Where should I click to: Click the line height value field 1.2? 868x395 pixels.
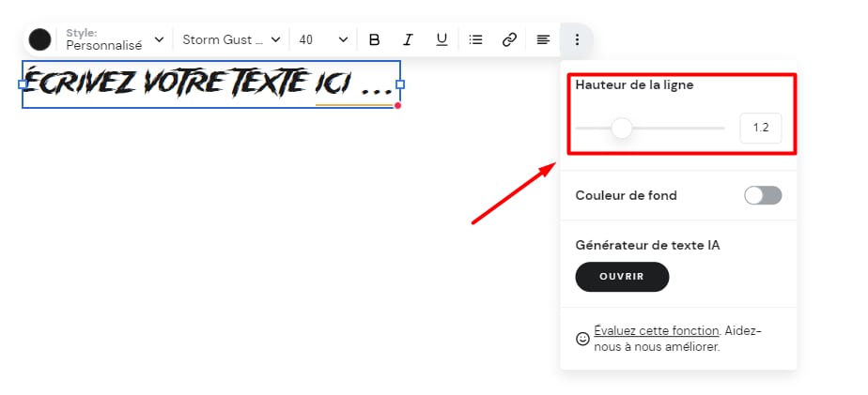coord(760,128)
